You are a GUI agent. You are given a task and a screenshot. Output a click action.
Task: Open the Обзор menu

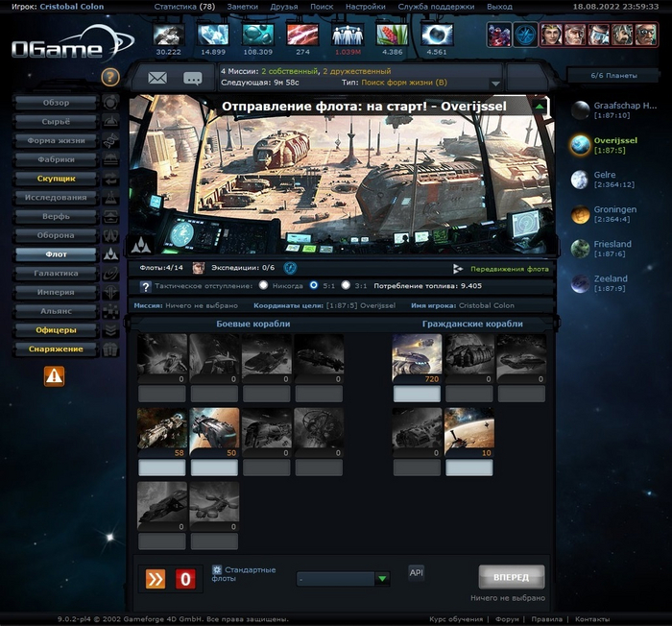pos(56,103)
